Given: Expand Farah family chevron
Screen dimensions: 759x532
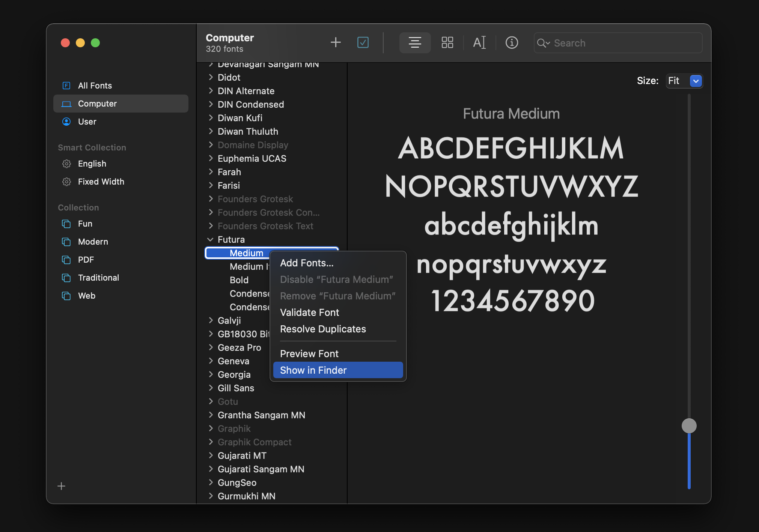Looking at the screenshot, I should pyautogui.click(x=211, y=172).
